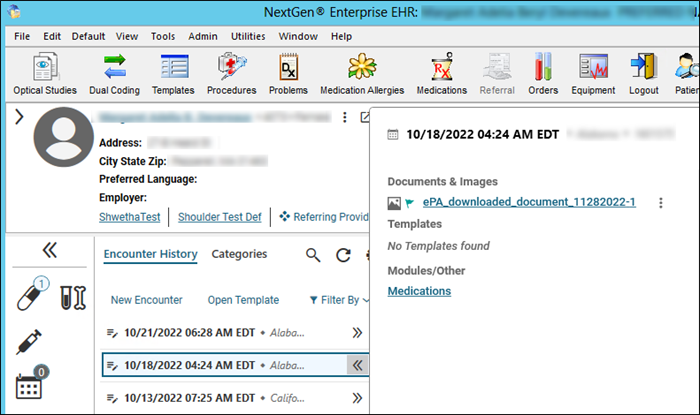700x415 pixels.
Task: Expand the patient info bar chevron
Action: coord(19,117)
